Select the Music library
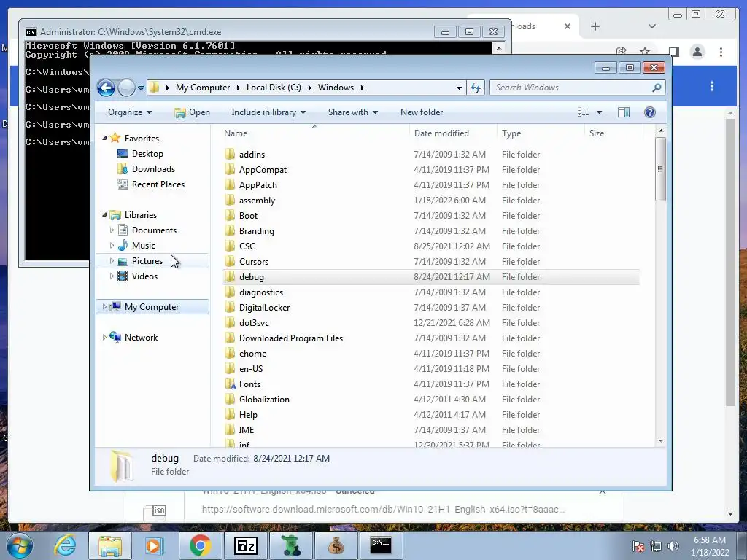 tap(144, 246)
